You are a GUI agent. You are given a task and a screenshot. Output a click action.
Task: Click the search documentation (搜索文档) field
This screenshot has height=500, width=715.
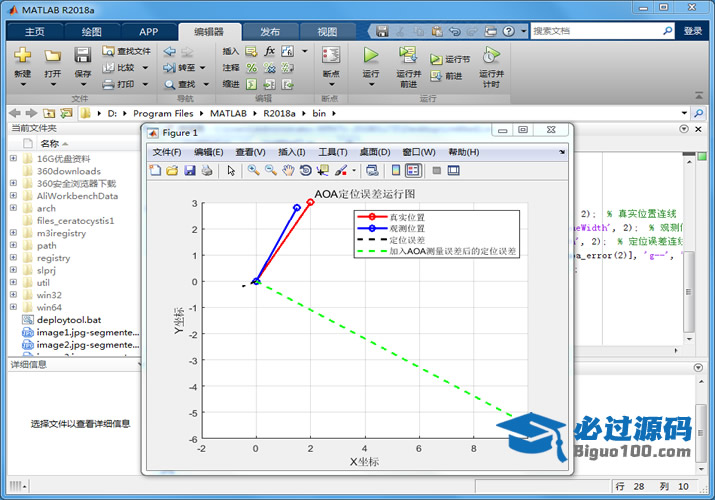coord(596,31)
